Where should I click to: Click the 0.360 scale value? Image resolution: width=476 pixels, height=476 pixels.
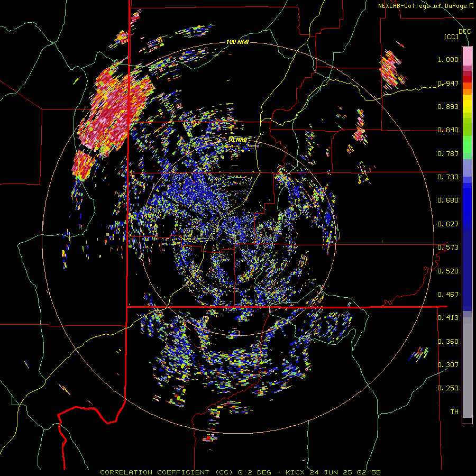pyautogui.click(x=448, y=342)
